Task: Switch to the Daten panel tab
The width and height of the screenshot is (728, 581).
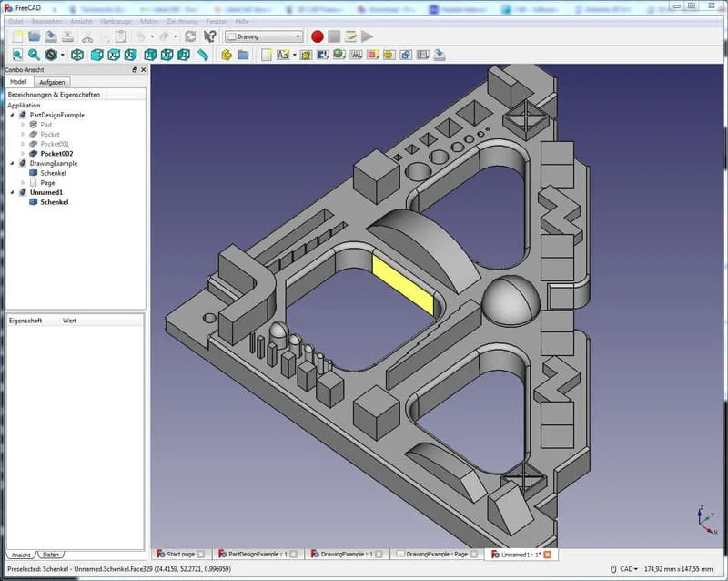Action: (x=50, y=554)
